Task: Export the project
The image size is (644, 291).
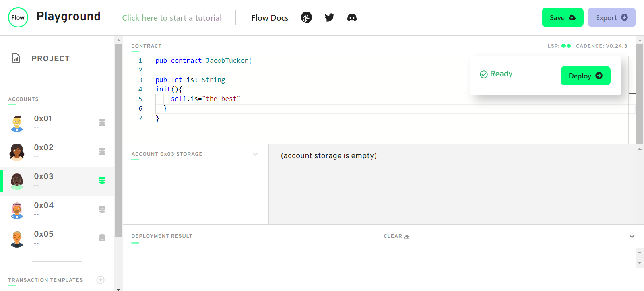Action: click(611, 17)
